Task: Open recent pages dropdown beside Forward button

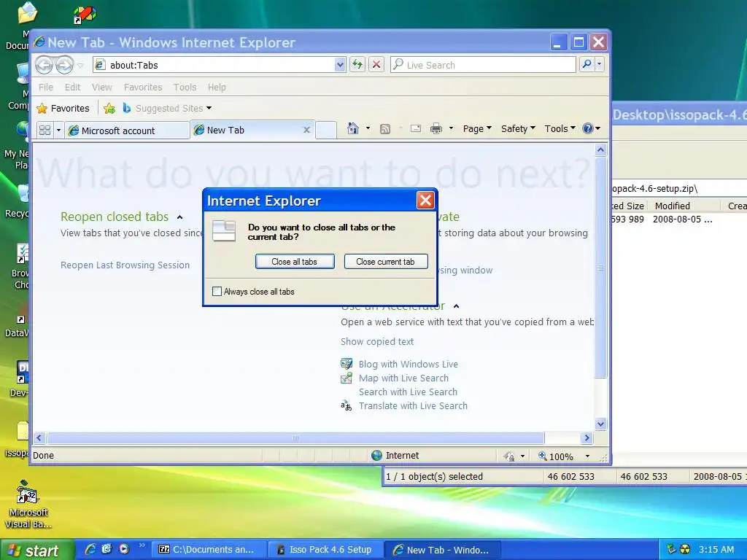Action: click(80, 65)
